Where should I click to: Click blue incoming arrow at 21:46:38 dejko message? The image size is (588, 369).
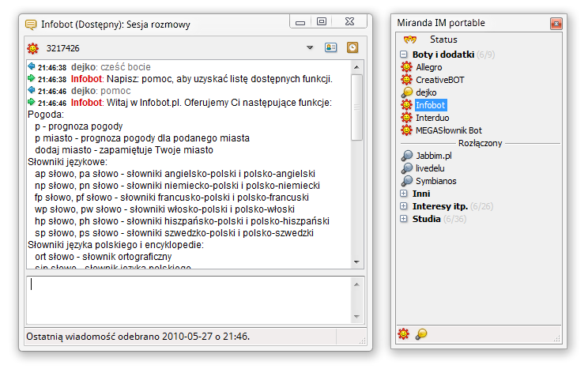coord(32,66)
